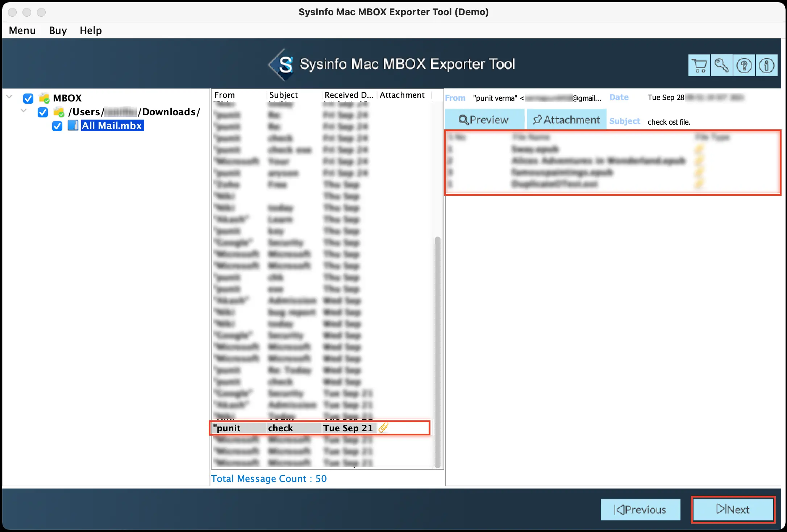Click the All Mail.mbx file icon
This screenshot has height=532, width=787.
click(73, 126)
